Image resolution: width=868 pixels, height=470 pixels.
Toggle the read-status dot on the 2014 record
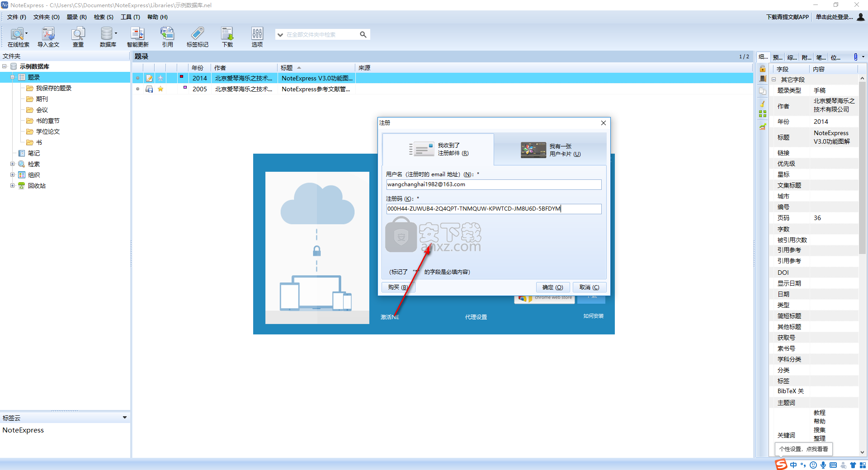pos(138,78)
